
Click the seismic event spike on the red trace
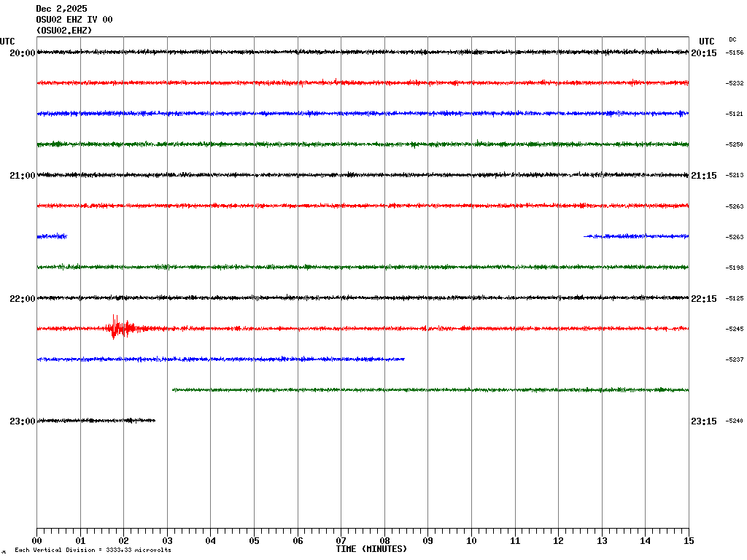(115, 327)
